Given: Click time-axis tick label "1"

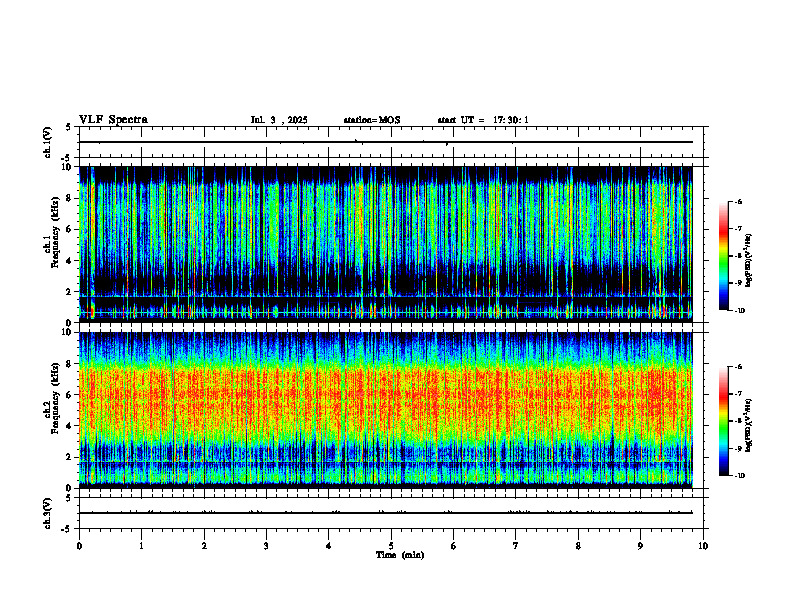Looking at the screenshot, I should click(x=141, y=546).
